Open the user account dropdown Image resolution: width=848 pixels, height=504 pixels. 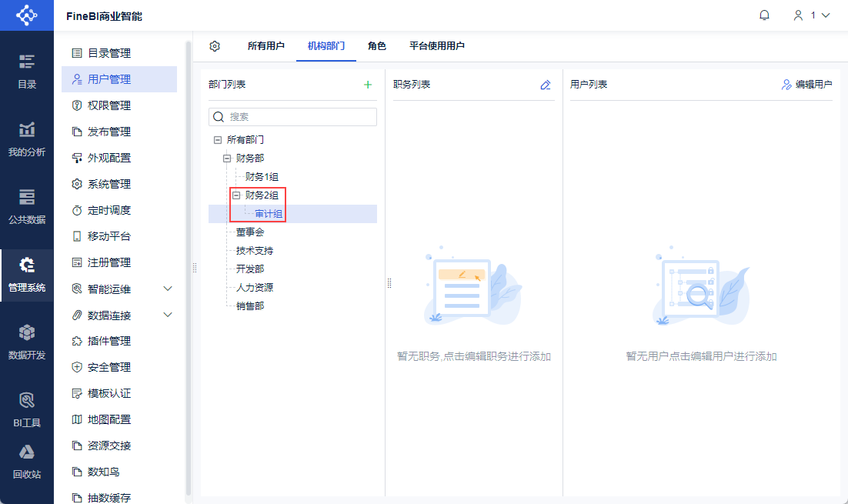[812, 15]
